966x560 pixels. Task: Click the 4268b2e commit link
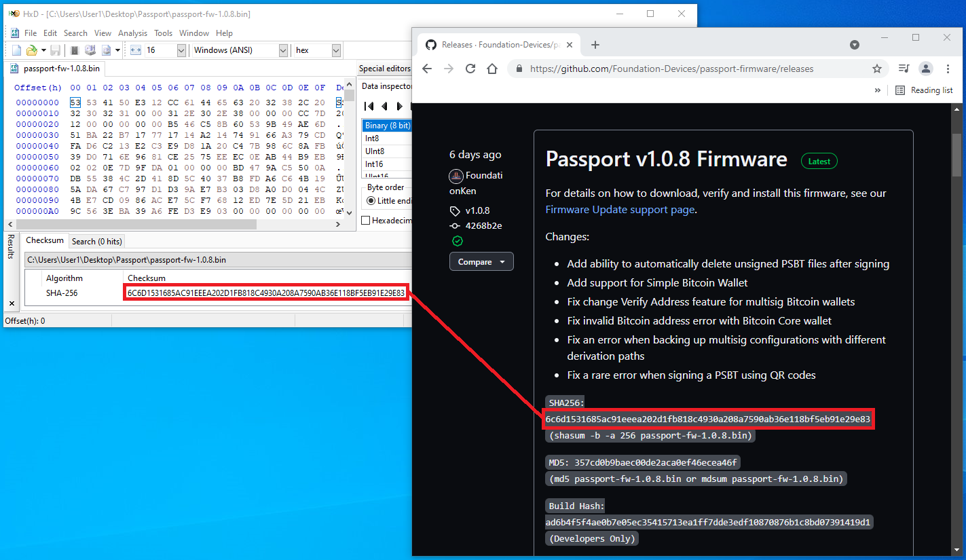tap(483, 226)
